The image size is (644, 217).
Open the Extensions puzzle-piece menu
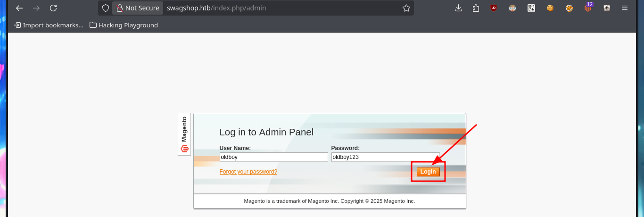click(x=476, y=8)
